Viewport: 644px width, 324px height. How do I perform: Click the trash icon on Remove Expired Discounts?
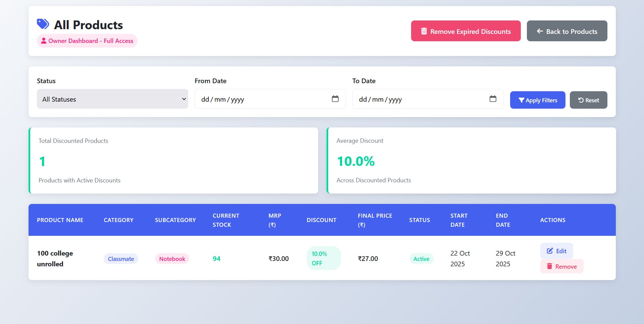click(424, 31)
